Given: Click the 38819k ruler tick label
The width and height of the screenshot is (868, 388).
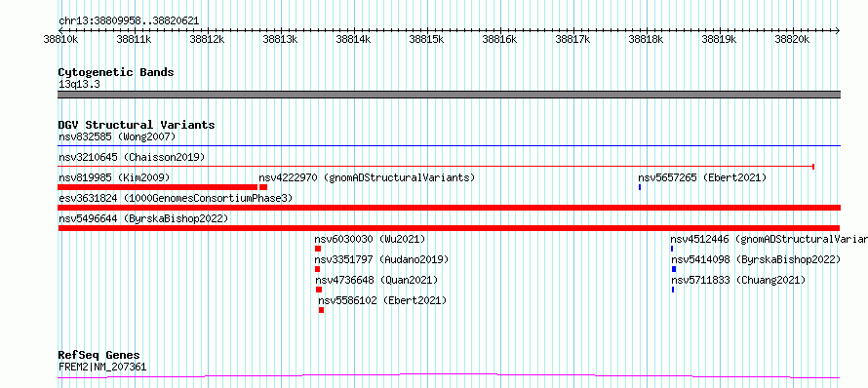Looking at the screenshot, I should coord(719,39).
